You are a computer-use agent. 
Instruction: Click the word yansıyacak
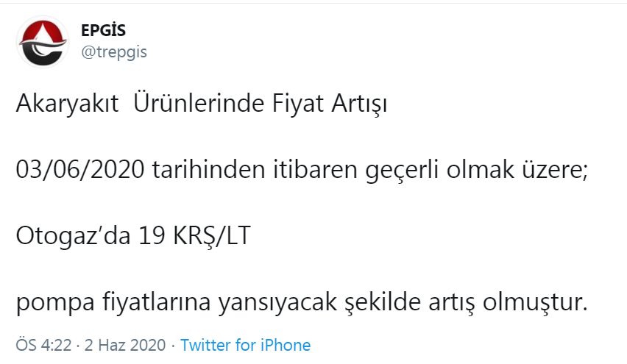pos(278,302)
